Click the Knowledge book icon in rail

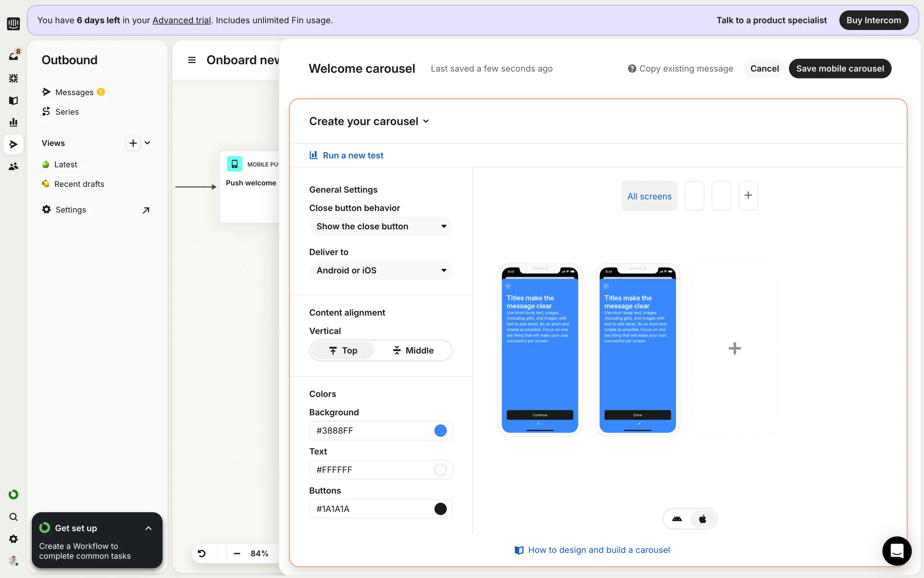point(13,100)
